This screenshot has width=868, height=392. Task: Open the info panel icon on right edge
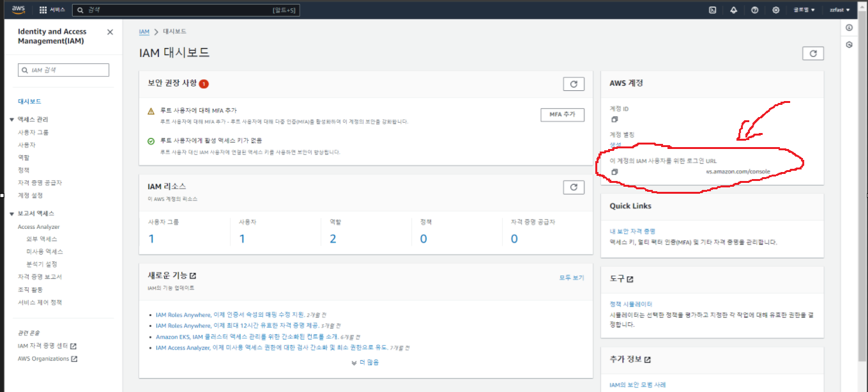[849, 28]
